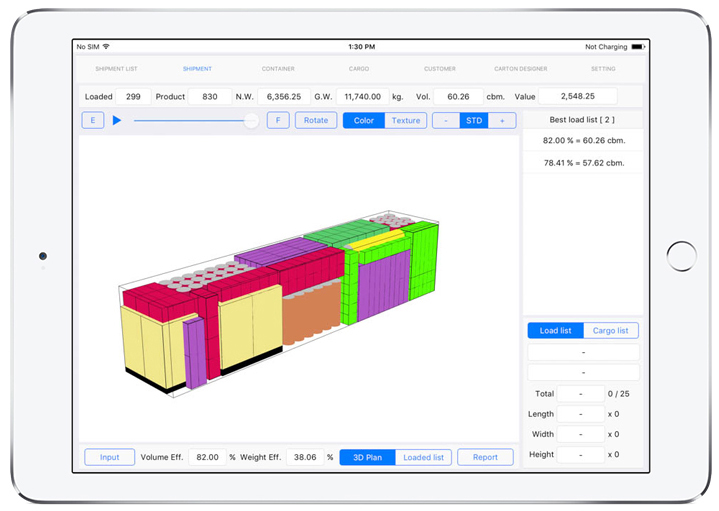Viewport: 719px width, 511px height.
Task: Open the Customer tab
Action: [x=440, y=69]
